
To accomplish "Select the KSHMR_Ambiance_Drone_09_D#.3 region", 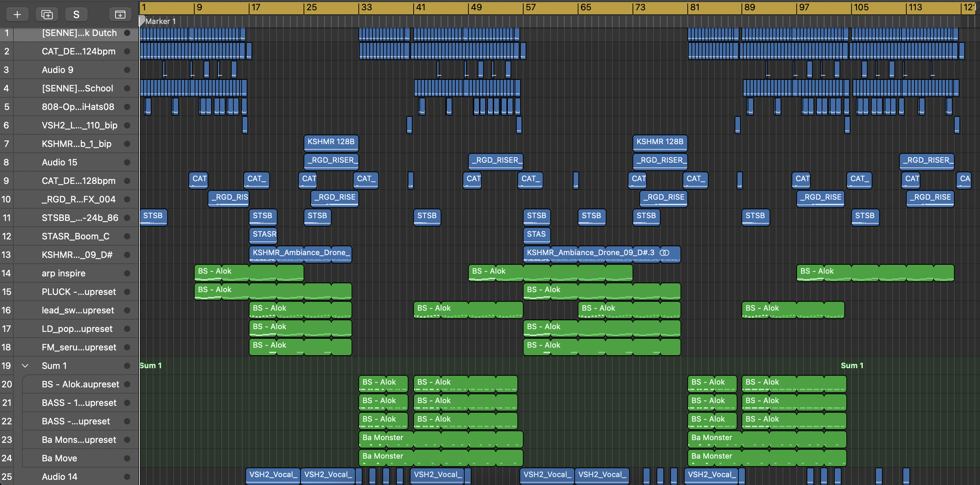I will pos(602,254).
